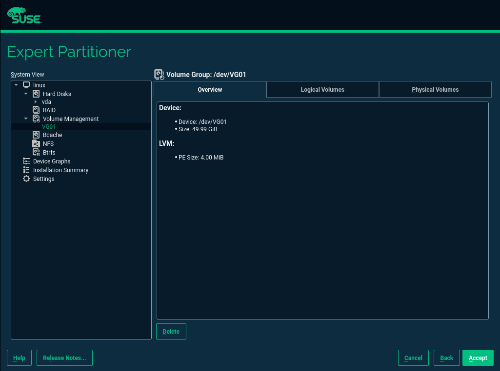Click the 'PE Size: 4.00 MiB' line
The height and width of the screenshot is (371, 500).
click(201, 157)
